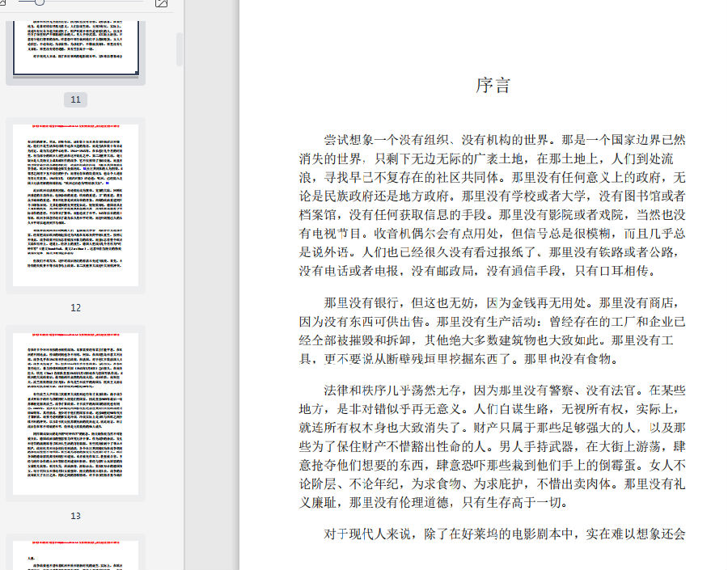
Task: Adjust the thumbnail size slider handle
Action: point(40,2)
